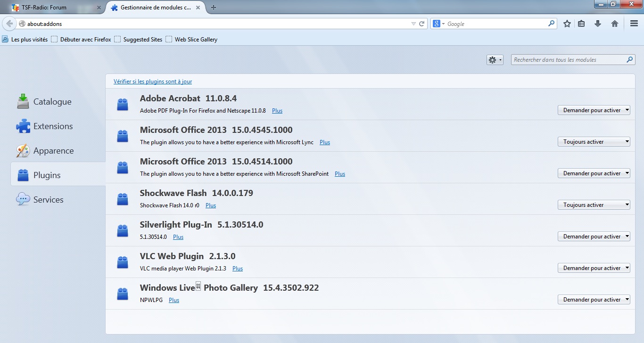Open Web Slice Gallery bookmark

191,40
